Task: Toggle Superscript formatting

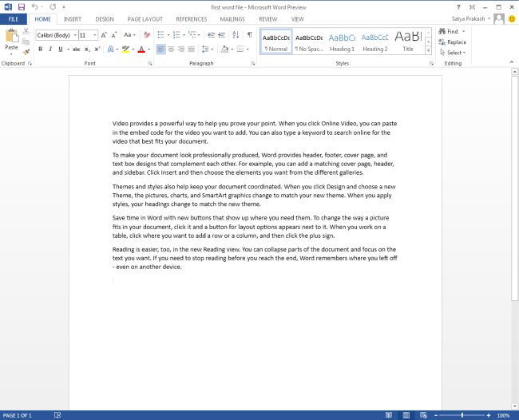Action: pyautogui.click(x=97, y=50)
